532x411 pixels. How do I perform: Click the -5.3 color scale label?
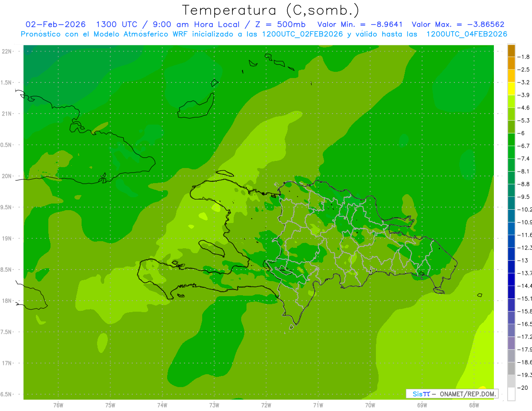(524, 121)
